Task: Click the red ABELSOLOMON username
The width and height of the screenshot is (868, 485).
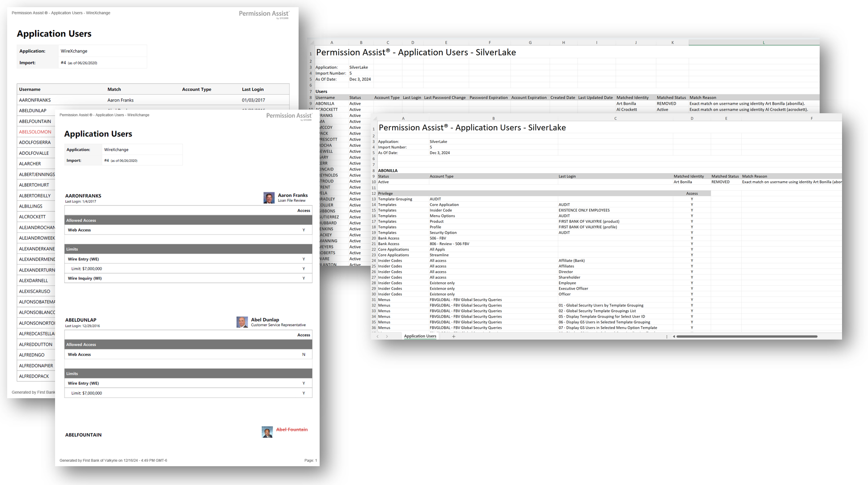Action: (35, 132)
